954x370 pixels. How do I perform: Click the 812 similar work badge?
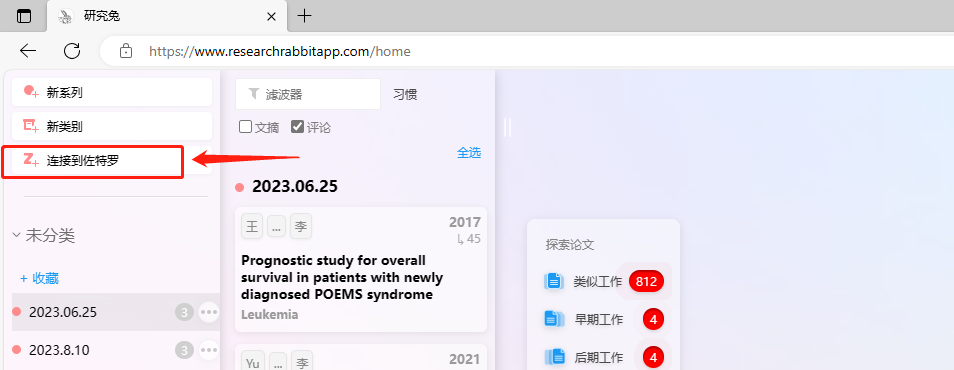[646, 281]
